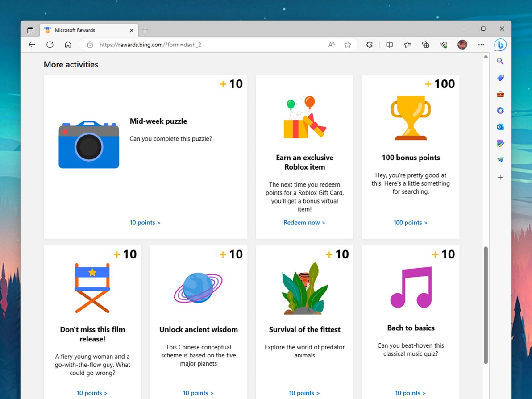Open a new browser tab
This screenshot has width=532, height=399.
tap(145, 30)
